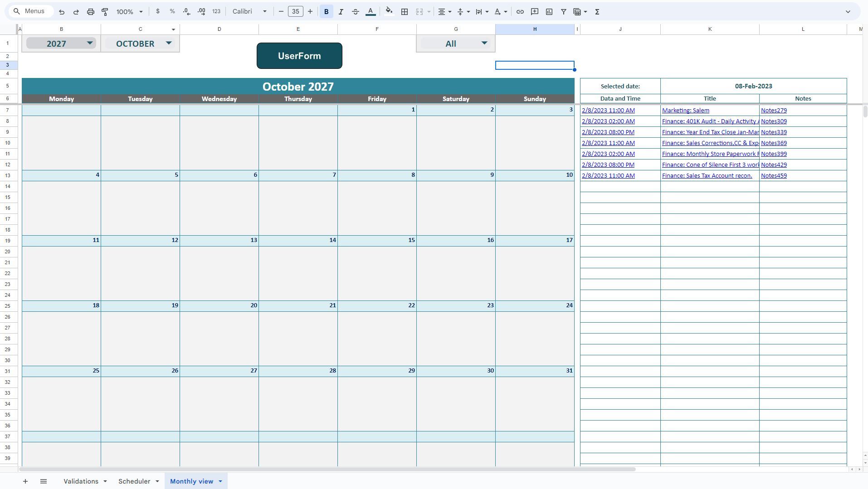Toggle strikethrough formatting

click(356, 12)
